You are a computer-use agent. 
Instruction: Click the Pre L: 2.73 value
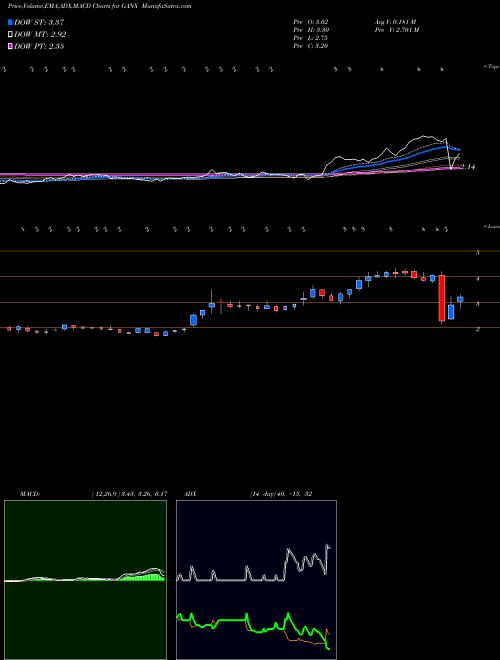pyautogui.click(x=311, y=38)
